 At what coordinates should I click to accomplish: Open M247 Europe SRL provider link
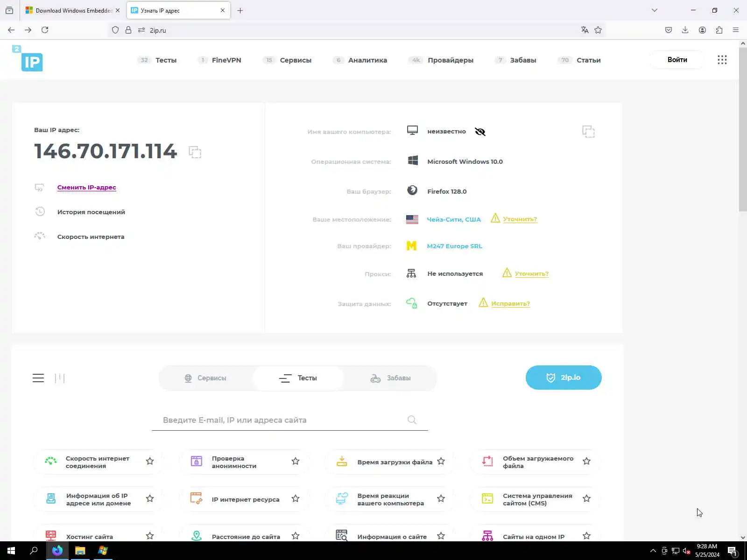pyautogui.click(x=454, y=246)
